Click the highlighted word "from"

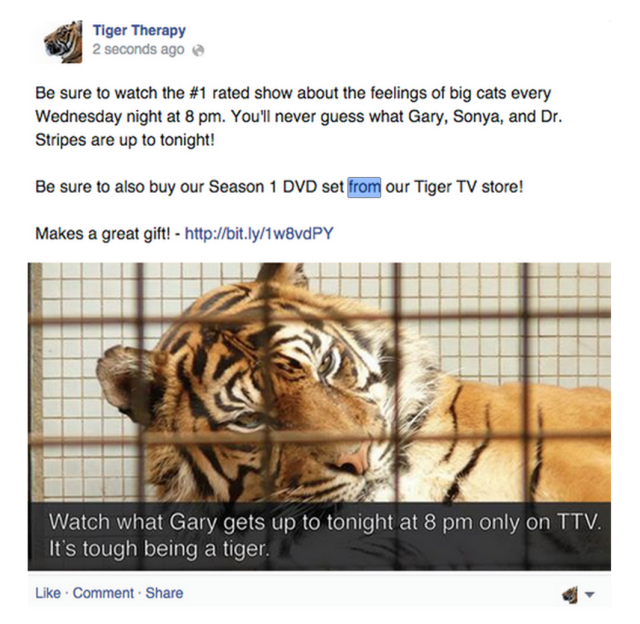[x=364, y=187]
